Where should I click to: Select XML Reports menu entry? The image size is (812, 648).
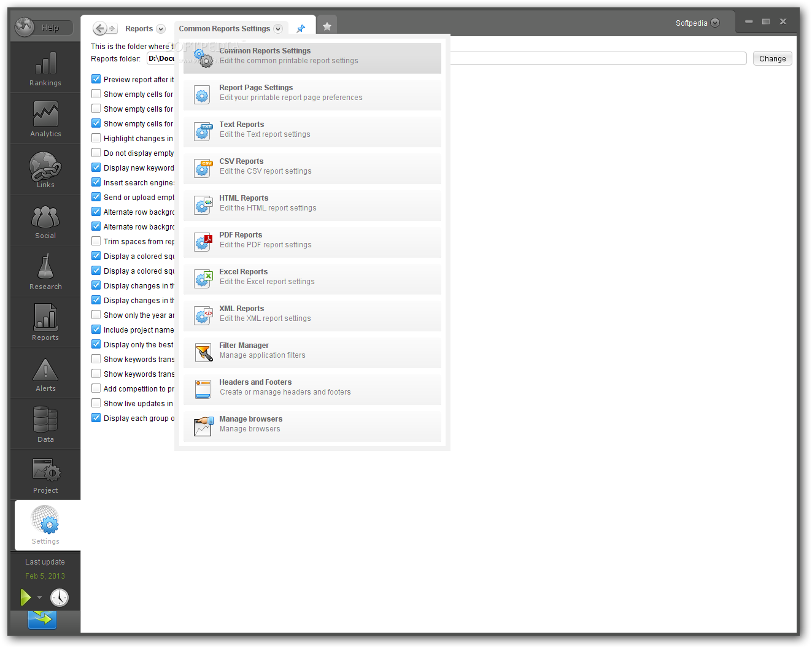[312, 315]
